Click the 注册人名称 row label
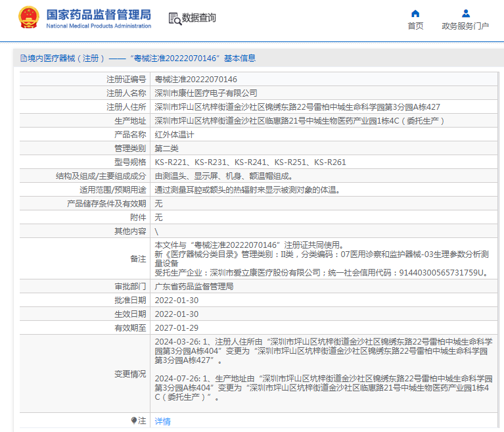Screen dimensions: 504x432 click(x=126, y=93)
